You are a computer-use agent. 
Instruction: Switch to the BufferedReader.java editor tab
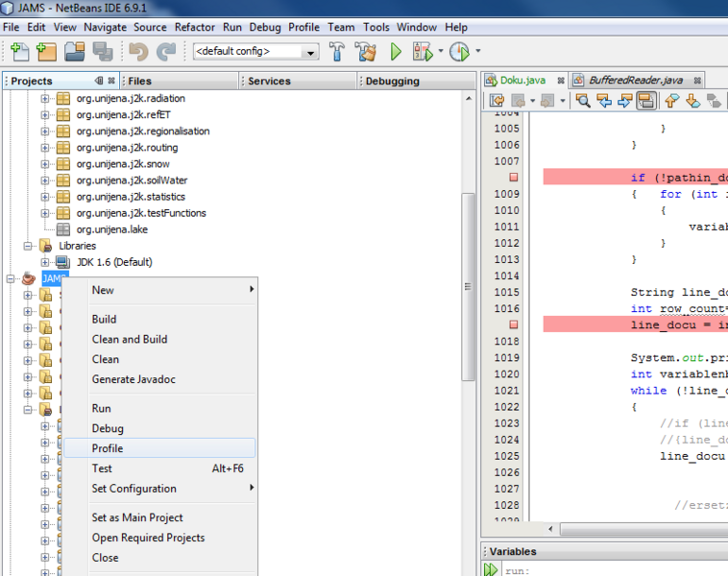click(x=635, y=81)
